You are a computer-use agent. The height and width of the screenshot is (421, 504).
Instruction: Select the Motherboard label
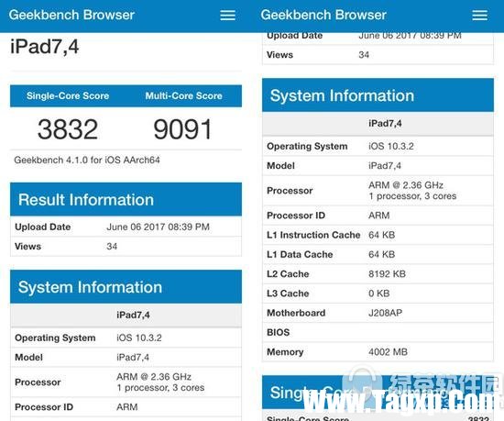[296, 313]
